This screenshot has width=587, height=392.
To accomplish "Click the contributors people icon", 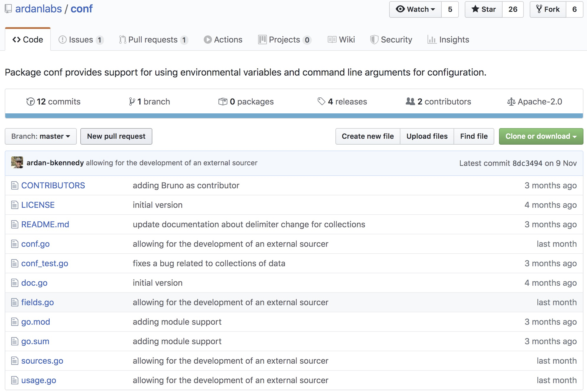I will [x=410, y=102].
